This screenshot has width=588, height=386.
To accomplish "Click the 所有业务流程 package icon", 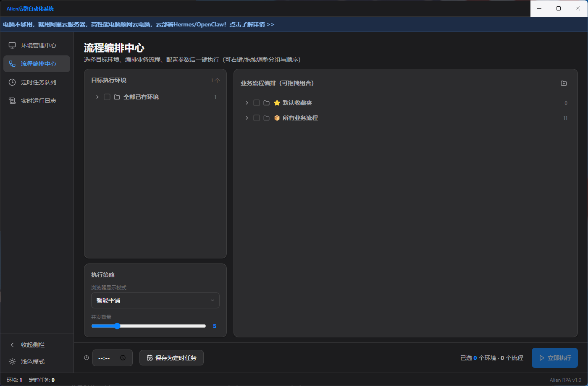I will 277,118.
